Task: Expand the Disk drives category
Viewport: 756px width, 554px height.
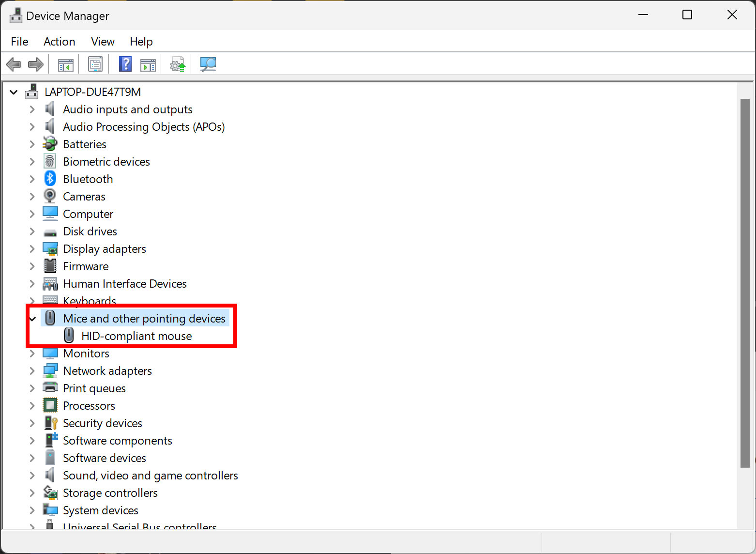Action: pyautogui.click(x=32, y=231)
